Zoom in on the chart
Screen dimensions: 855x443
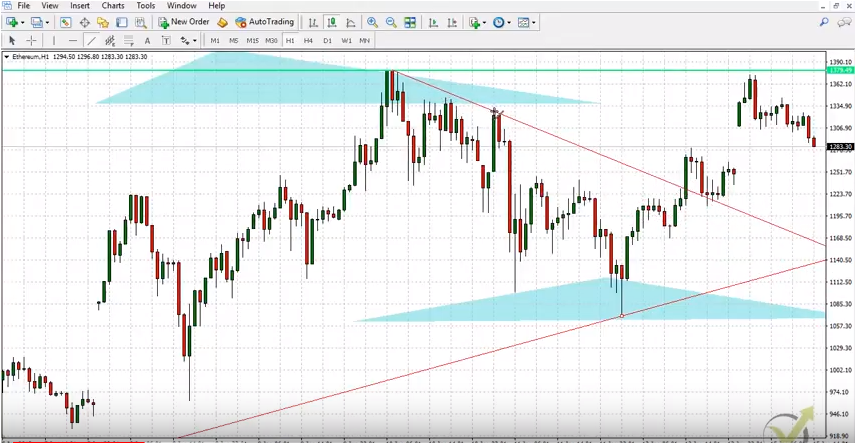[x=372, y=22]
